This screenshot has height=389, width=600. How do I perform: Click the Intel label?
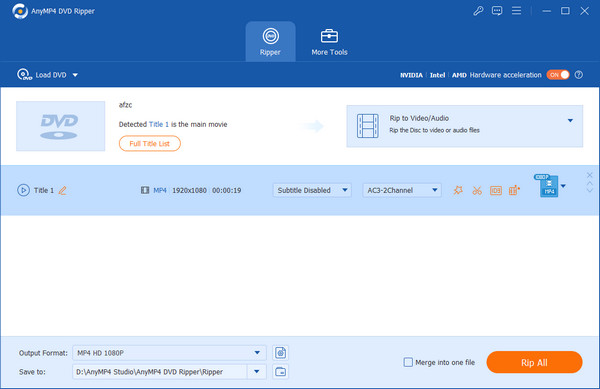point(437,75)
